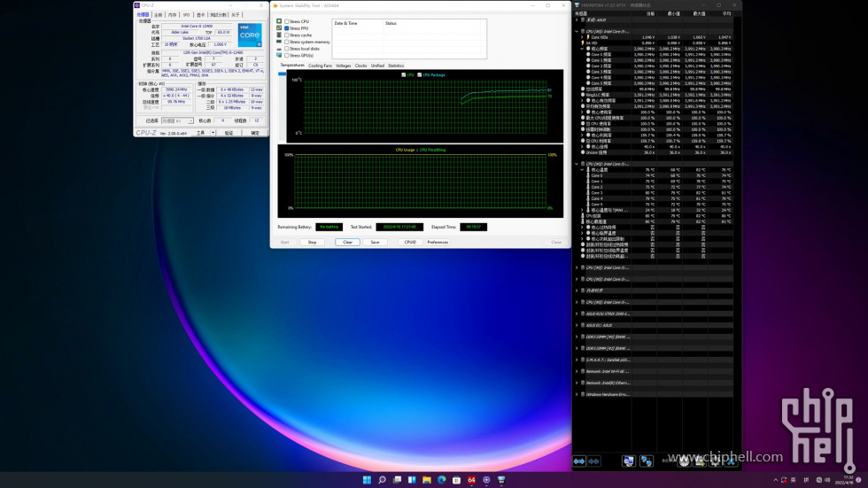This screenshot has width=868, height=488.
Task: Click the Stress GPU(s) monitor icon
Action: click(x=280, y=55)
